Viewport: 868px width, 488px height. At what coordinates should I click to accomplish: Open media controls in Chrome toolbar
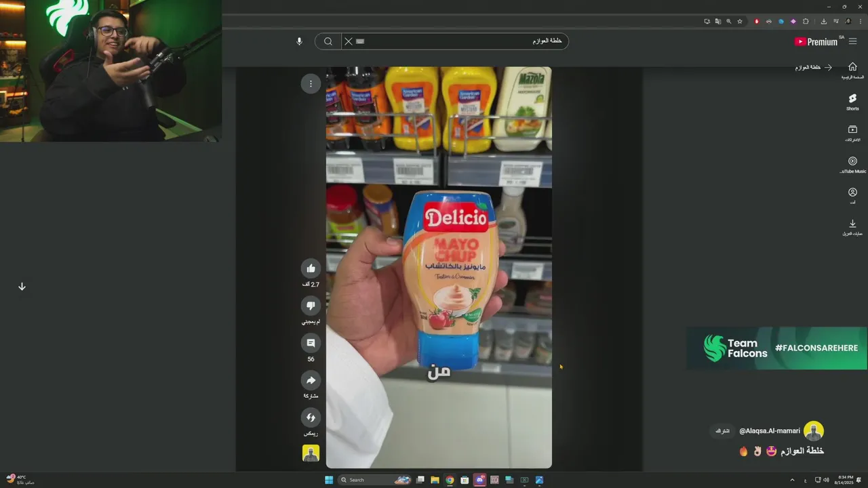click(836, 21)
